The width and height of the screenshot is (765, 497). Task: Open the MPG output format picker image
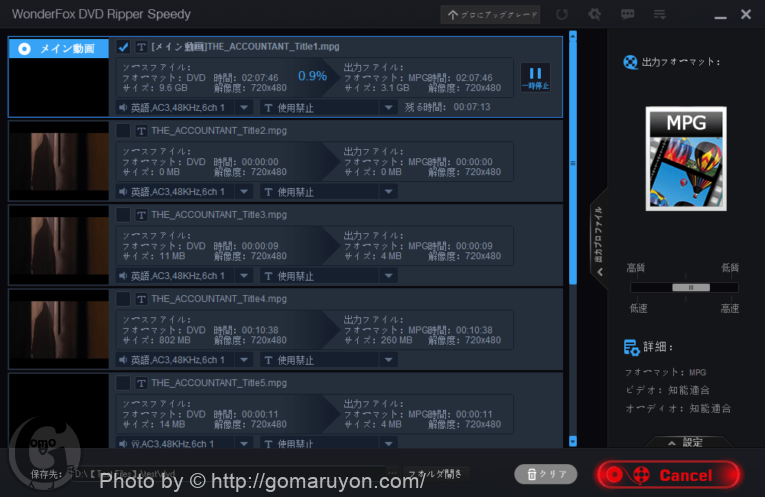(686, 159)
